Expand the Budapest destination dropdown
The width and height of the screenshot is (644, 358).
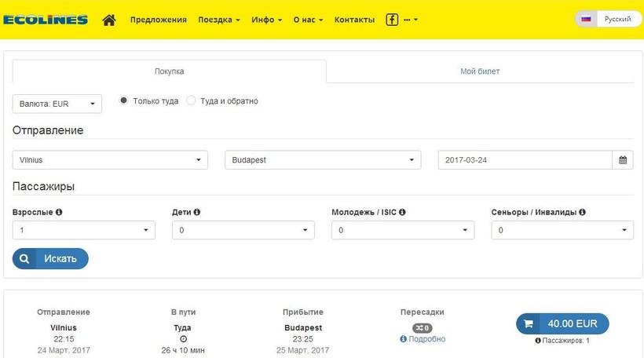coord(323,160)
